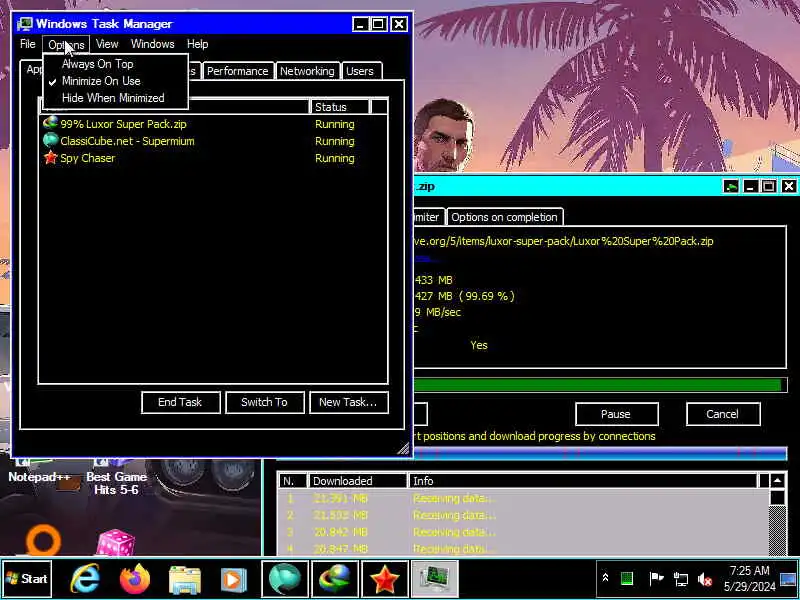Click Show Desktop button at taskbar end
This screenshot has height=600, width=800.
coord(788,579)
